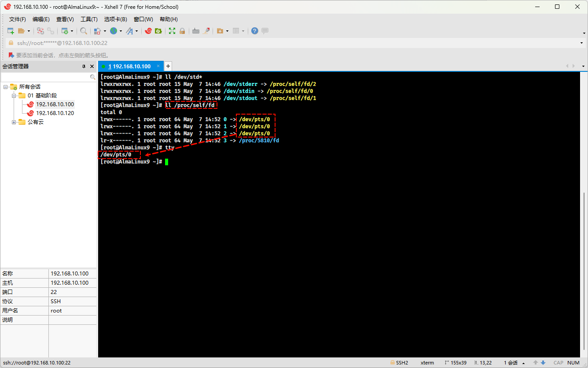Collapse the 01 基础阶段 folder
588x368 pixels.
pyautogui.click(x=14, y=96)
